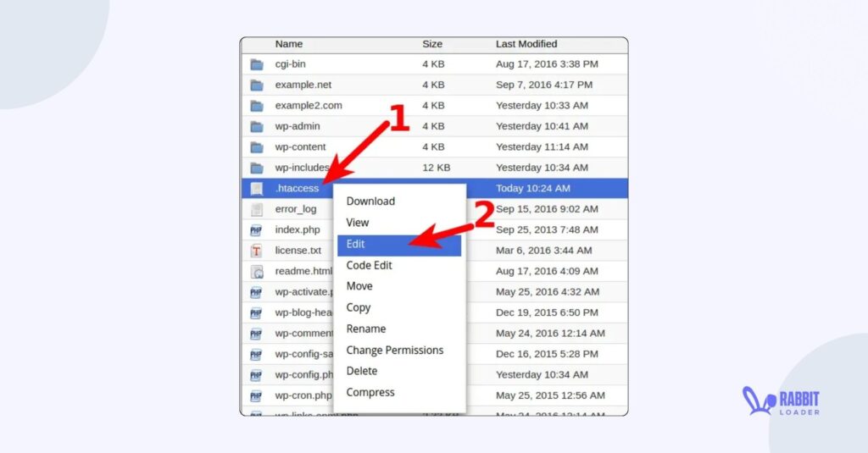Click the 12 KB size of wp-includes
The width and height of the screenshot is (868, 453).
tap(437, 168)
